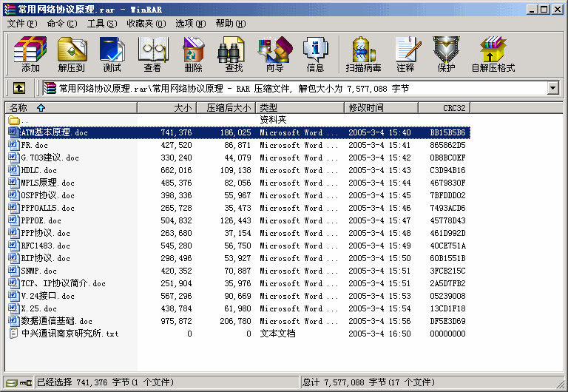The height and width of the screenshot is (392, 568).
Task: Click the 保护 (Protect) shield icon
Action: (x=446, y=50)
